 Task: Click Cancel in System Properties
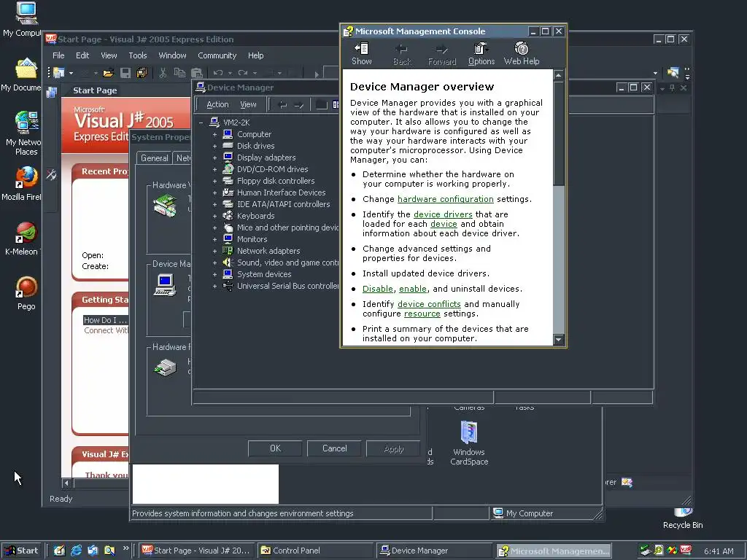pyautogui.click(x=334, y=448)
